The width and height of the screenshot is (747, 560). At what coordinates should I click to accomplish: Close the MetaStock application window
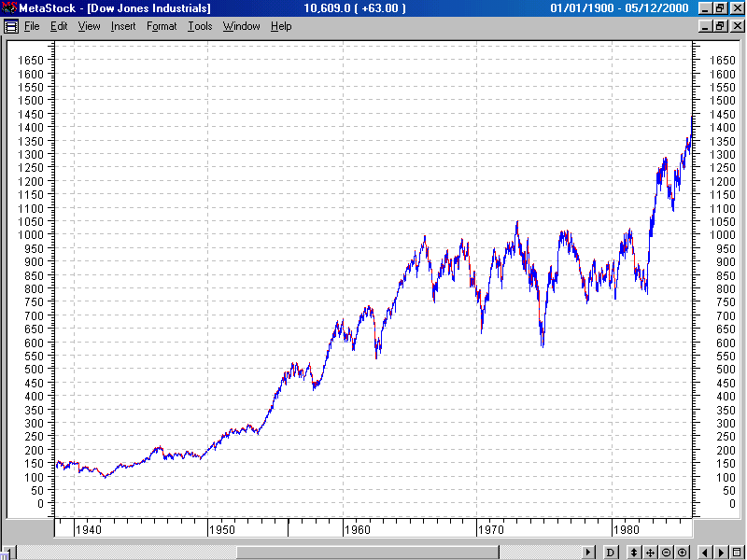click(x=737, y=8)
